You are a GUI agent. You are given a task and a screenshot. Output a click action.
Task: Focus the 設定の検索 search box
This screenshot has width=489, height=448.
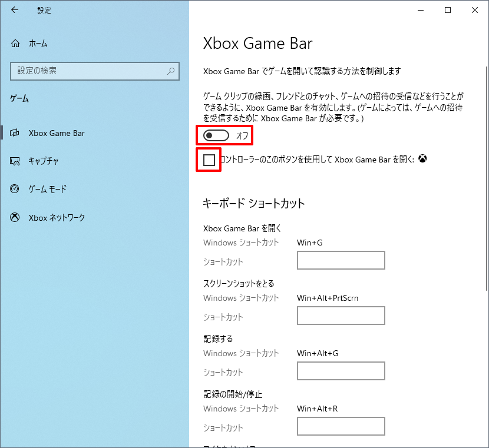[95, 71]
